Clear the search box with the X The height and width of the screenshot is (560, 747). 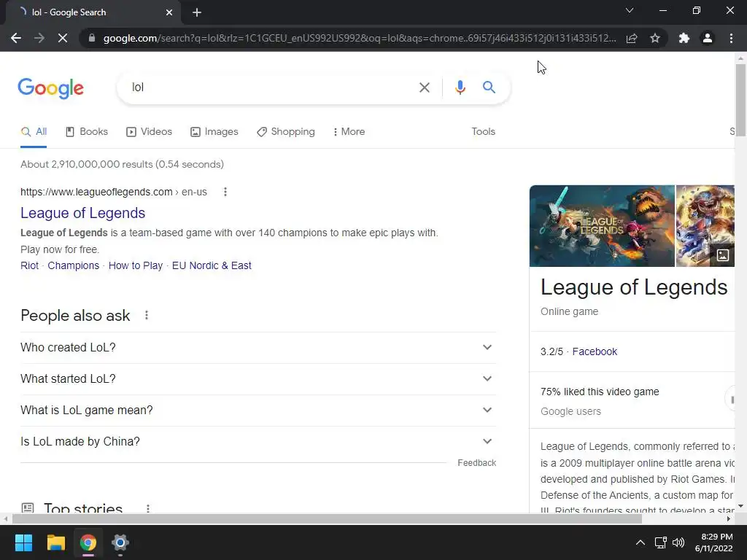click(424, 87)
